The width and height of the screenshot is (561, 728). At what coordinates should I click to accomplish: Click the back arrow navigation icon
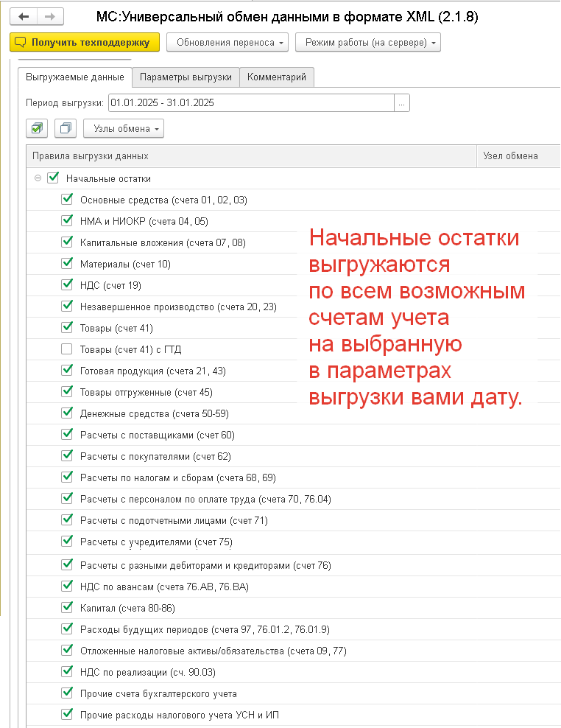tap(24, 17)
